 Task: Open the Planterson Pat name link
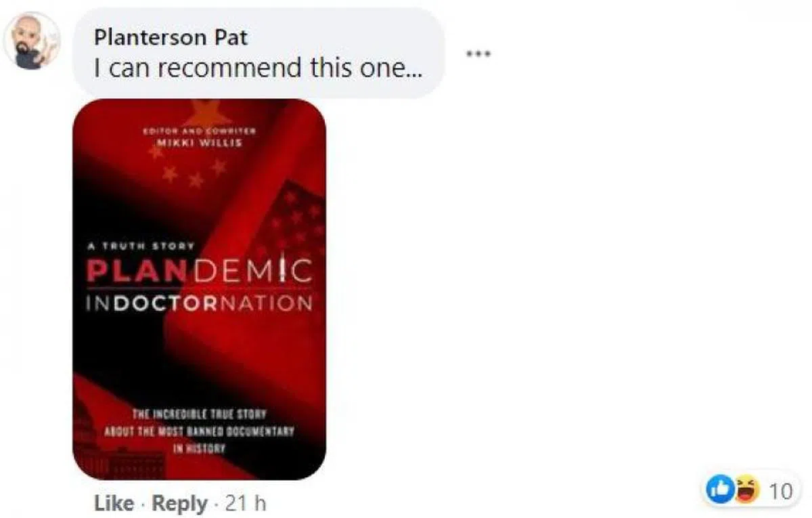pos(171,37)
